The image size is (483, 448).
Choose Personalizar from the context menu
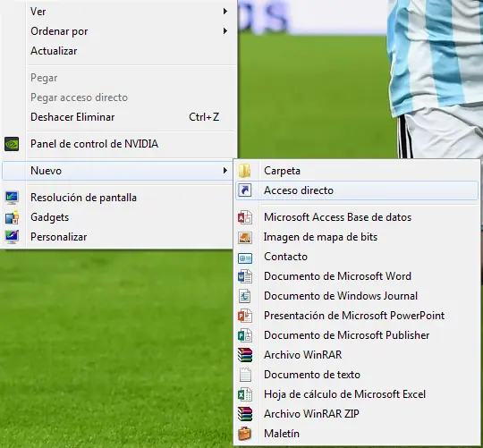(x=117, y=237)
